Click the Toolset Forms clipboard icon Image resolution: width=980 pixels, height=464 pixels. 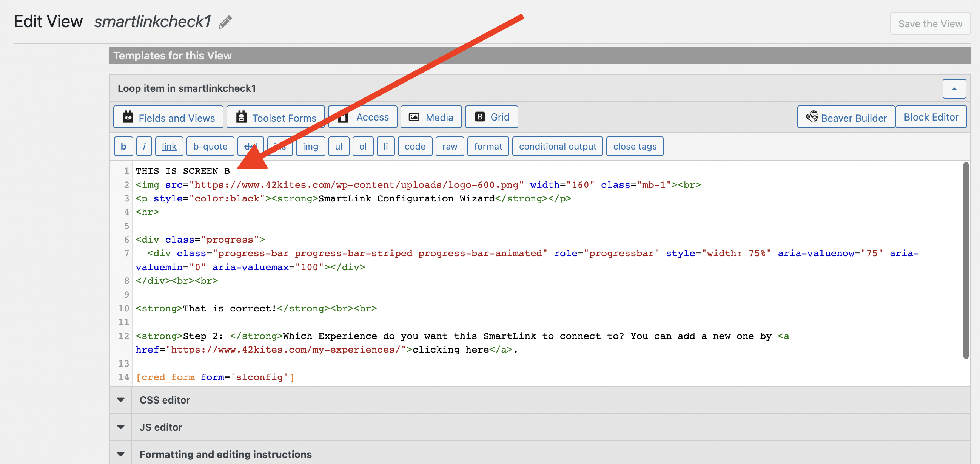(241, 117)
